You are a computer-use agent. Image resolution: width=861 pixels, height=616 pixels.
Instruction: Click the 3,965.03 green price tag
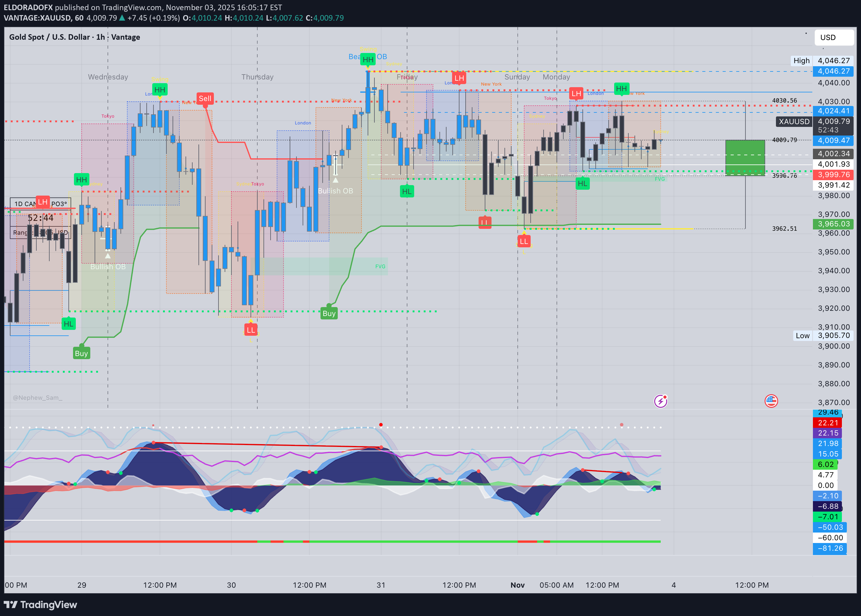click(x=833, y=224)
